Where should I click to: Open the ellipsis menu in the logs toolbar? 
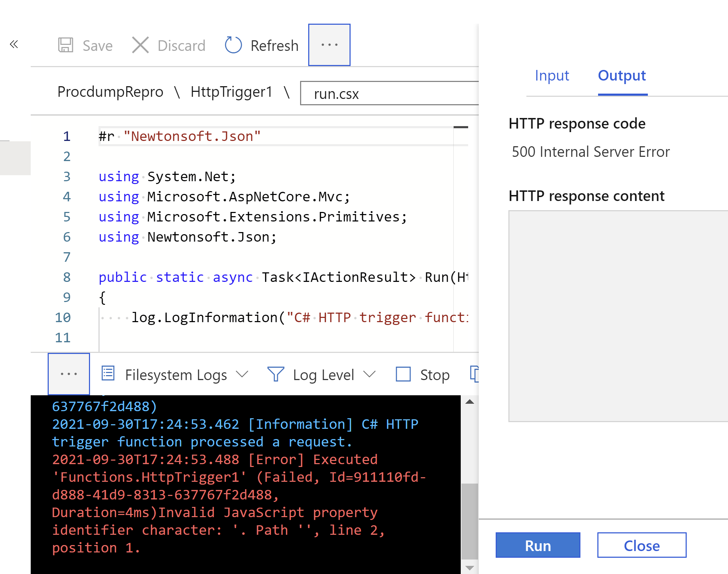click(68, 374)
